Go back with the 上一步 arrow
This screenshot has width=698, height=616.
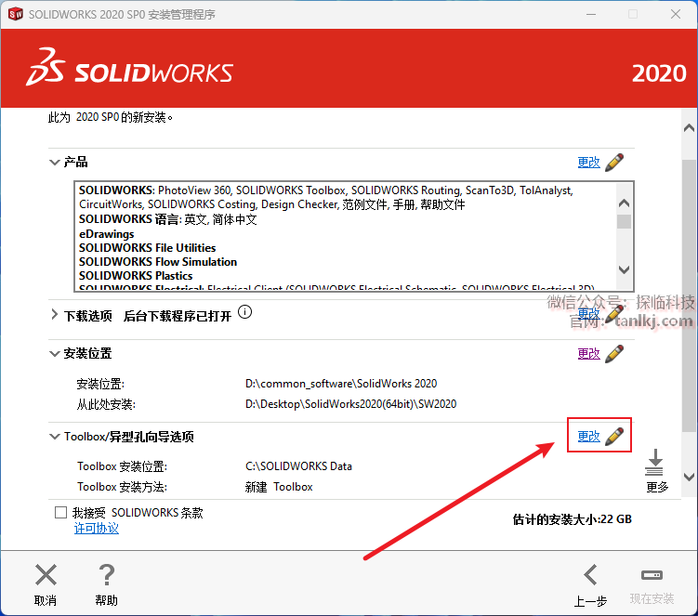(x=591, y=574)
